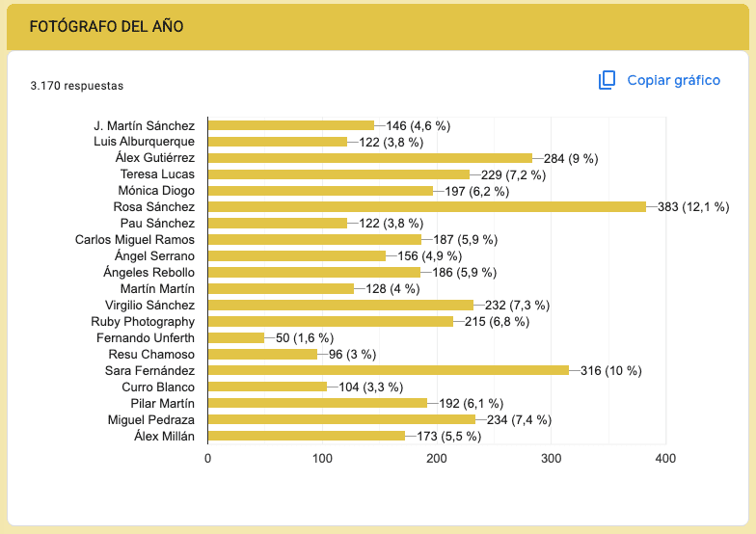Click the Resu Chamoso bar

pos(262,355)
